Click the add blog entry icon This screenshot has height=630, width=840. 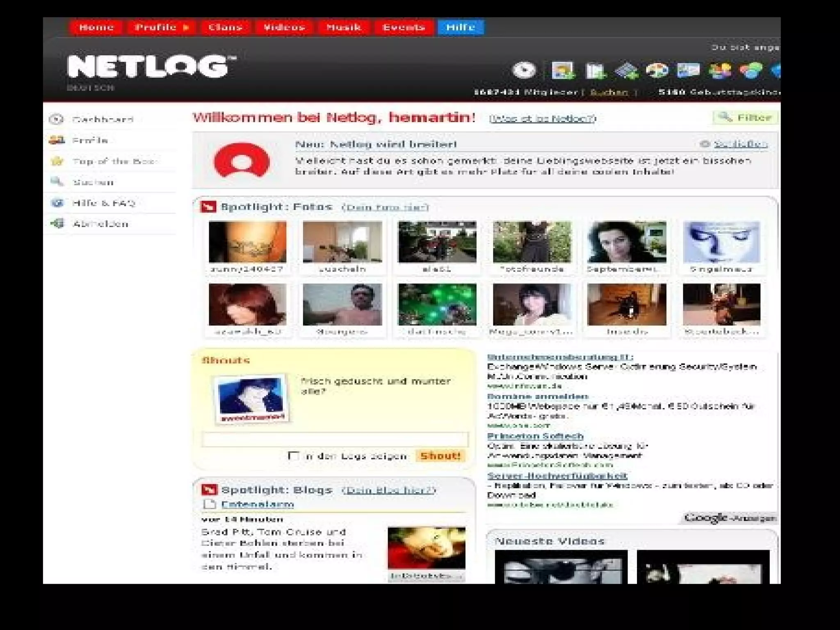(595, 71)
